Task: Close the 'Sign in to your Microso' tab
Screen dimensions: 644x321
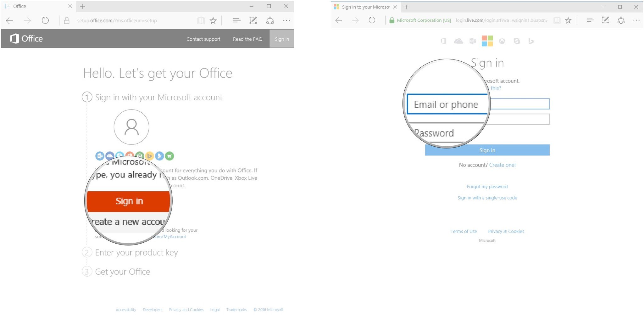Action: tap(395, 7)
